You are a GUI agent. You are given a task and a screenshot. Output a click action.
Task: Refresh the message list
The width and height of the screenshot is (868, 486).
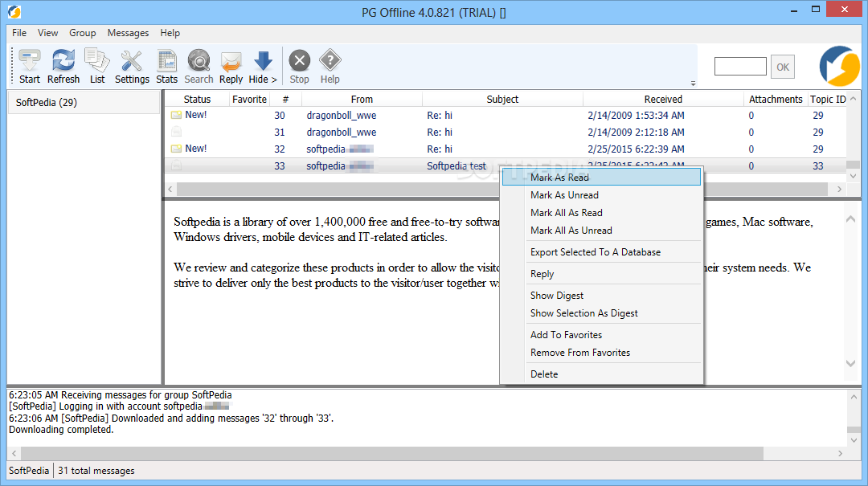point(63,67)
